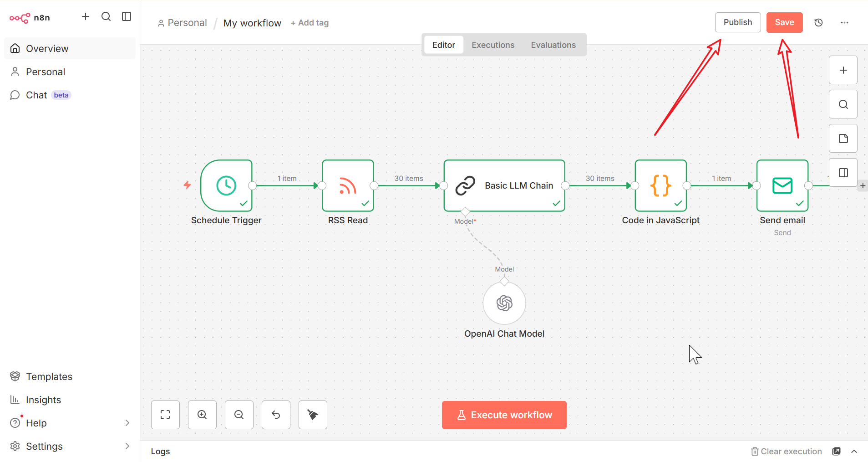Toggle the right side panel on canvas
Screen dimensions: 868x462
click(x=843, y=173)
